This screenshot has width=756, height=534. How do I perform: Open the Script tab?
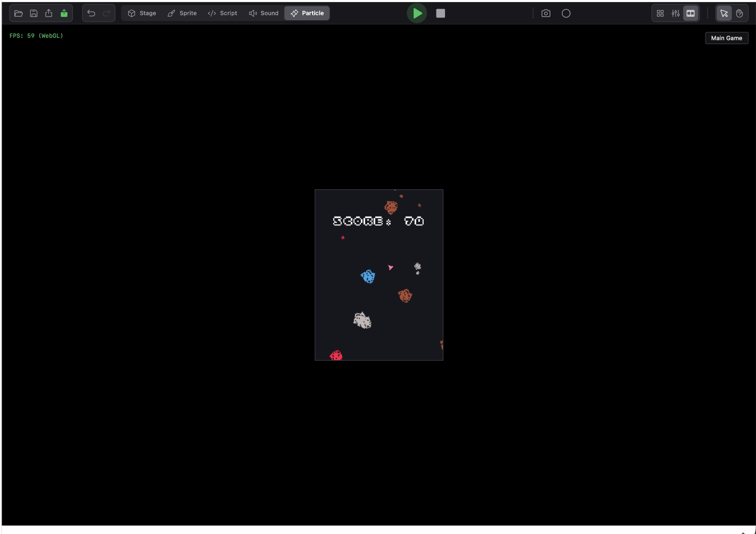tap(223, 13)
